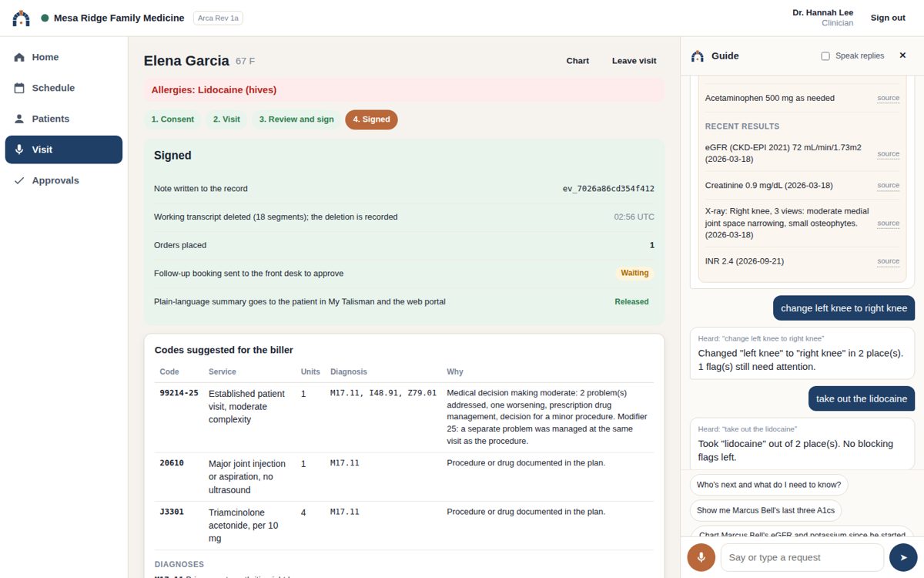Click the "change left knee to right knee" message
The image size is (924, 578).
844,308
